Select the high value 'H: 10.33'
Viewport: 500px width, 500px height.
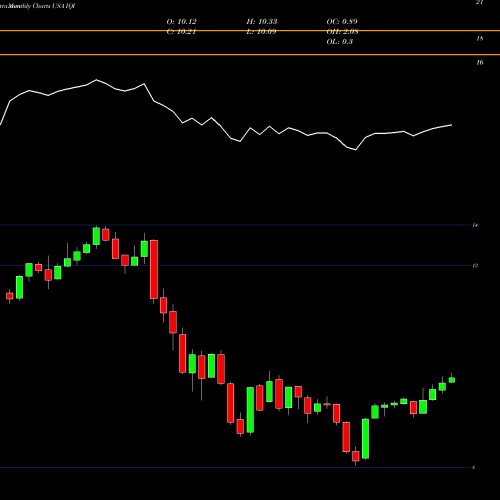262,22
